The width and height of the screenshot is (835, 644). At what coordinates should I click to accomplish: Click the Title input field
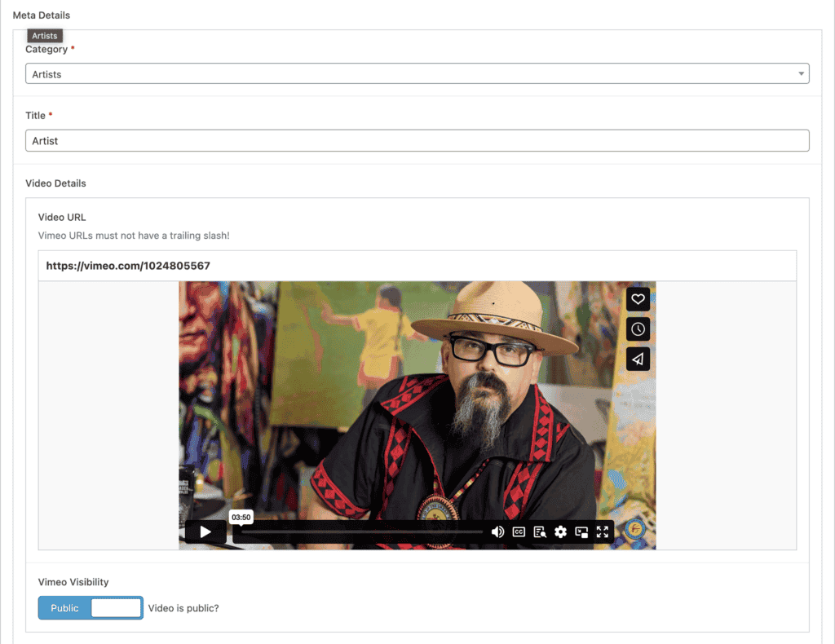(x=417, y=140)
